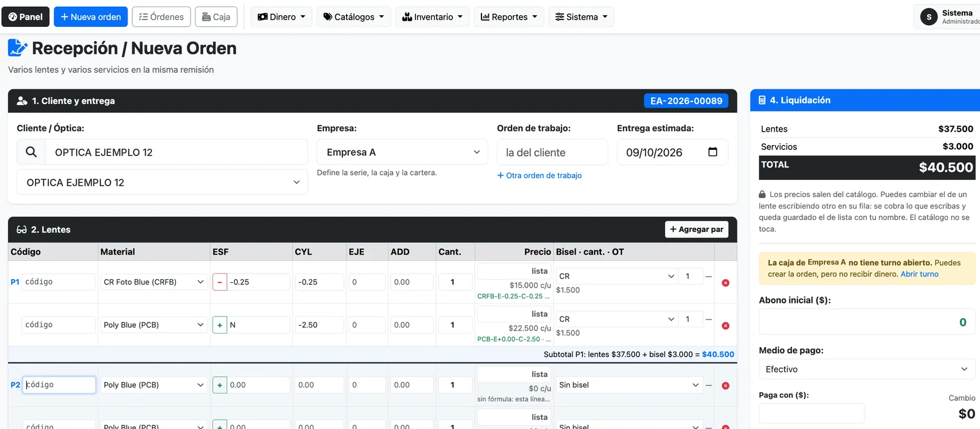Toggle the green plus sign on ESF N row
Screen dimensions: 980x429
coord(220,325)
